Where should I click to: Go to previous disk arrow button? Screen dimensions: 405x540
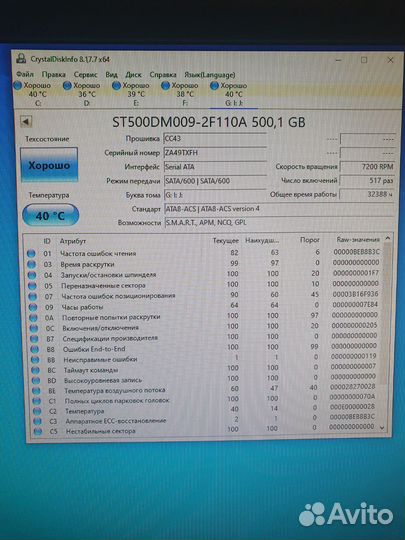point(26,121)
